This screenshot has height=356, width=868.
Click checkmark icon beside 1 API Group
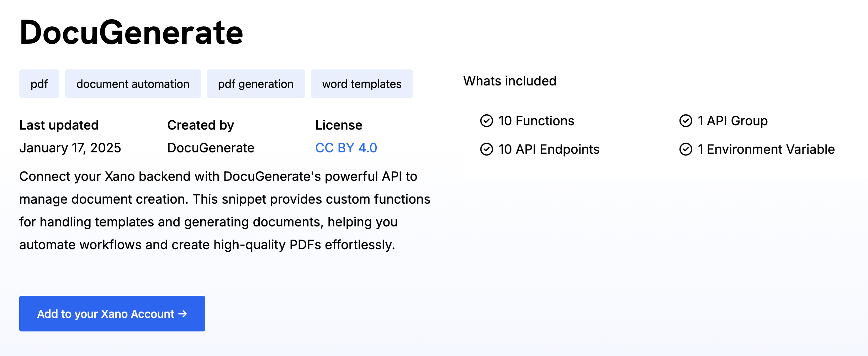point(686,121)
